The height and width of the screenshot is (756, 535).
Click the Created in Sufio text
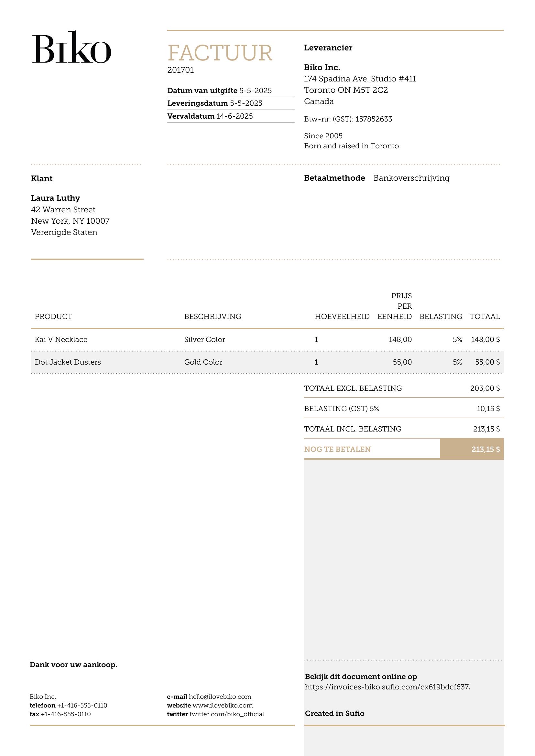pos(334,713)
